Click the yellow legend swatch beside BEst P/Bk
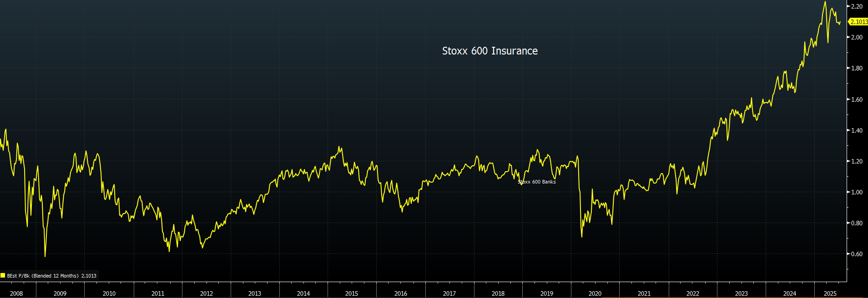The width and height of the screenshot is (868, 298). click(x=3, y=275)
